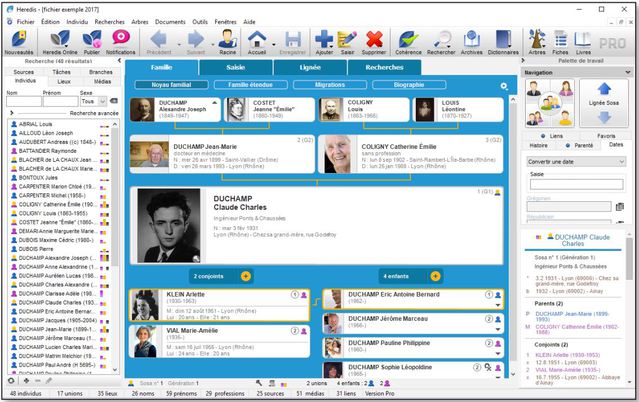Click Claude Charles portrait photo
639x402 pixels.
[x=169, y=225]
